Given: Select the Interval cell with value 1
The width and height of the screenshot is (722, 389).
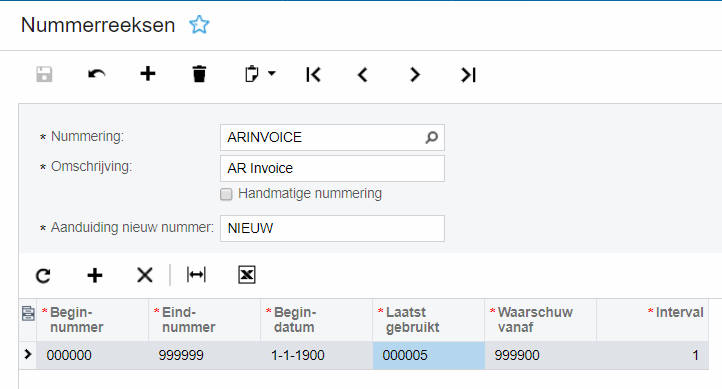Looking at the screenshot, I should coord(652,355).
